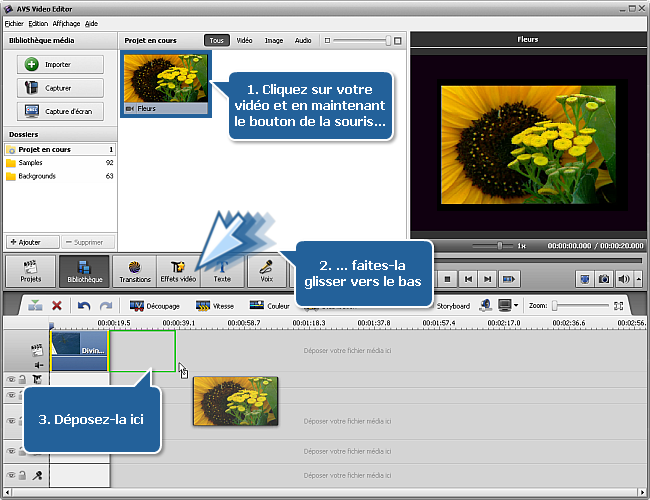Toggle lock on the voice track
650x500 pixels.
(21, 476)
